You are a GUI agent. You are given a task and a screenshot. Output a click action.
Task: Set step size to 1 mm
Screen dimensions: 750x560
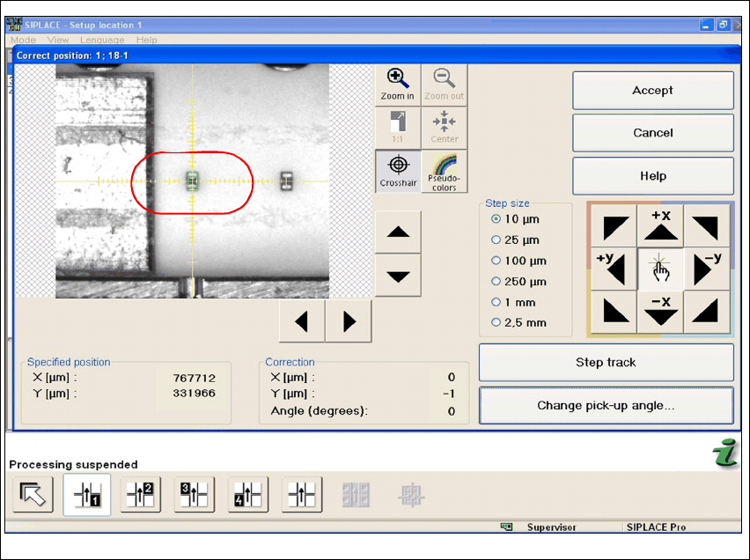(x=496, y=302)
